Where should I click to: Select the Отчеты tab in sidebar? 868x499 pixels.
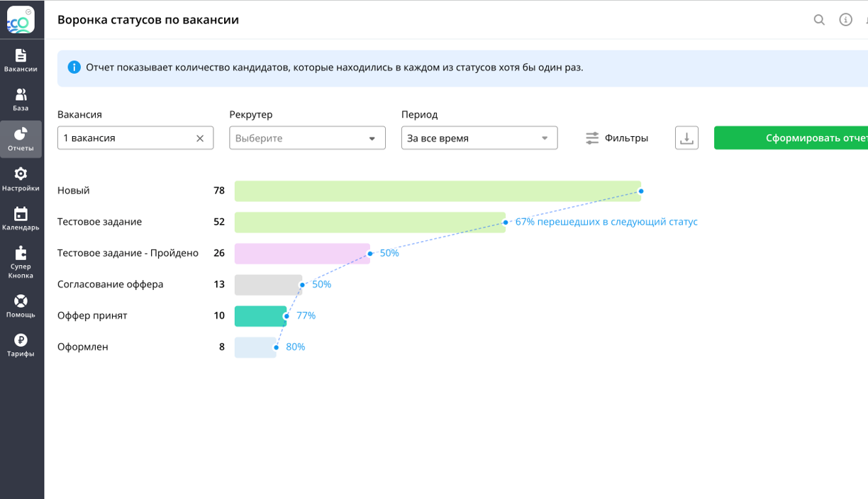tap(21, 139)
